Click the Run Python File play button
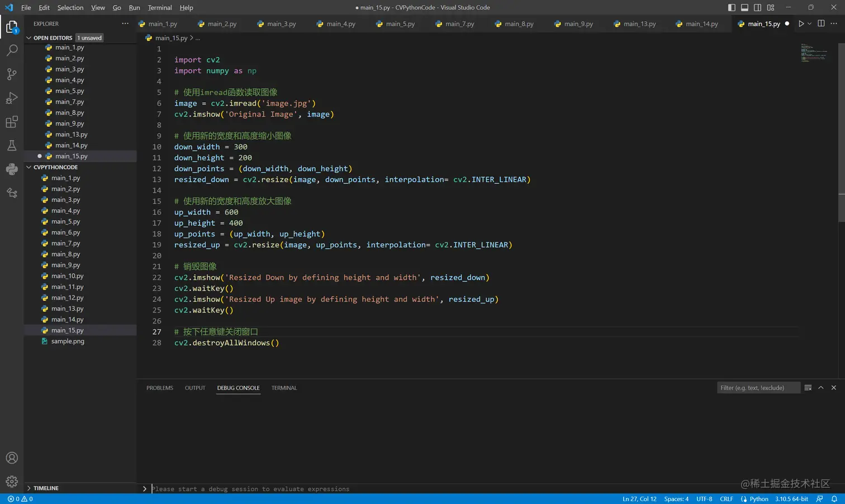The width and height of the screenshot is (845, 504). tap(801, 24)
